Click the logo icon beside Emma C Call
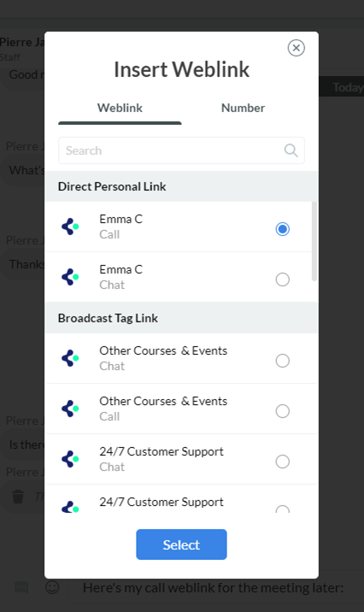Viewport: 364px width, 612px height. click(70, 227)
